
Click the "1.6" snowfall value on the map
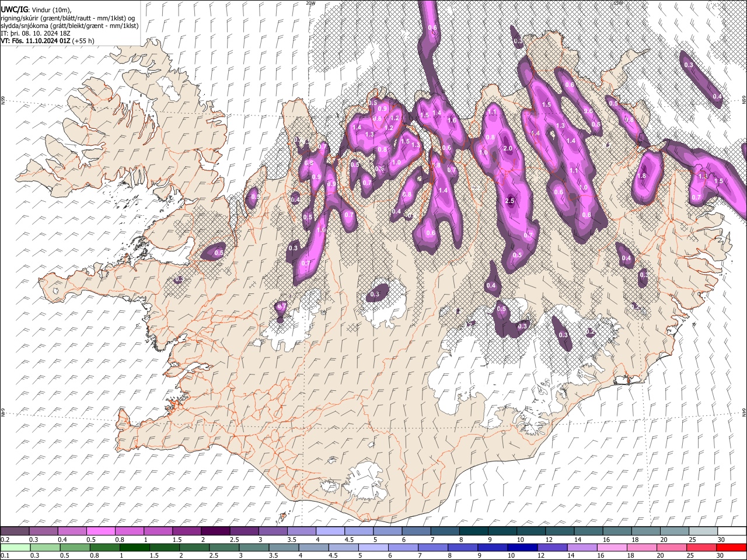[x=451, y=121]
